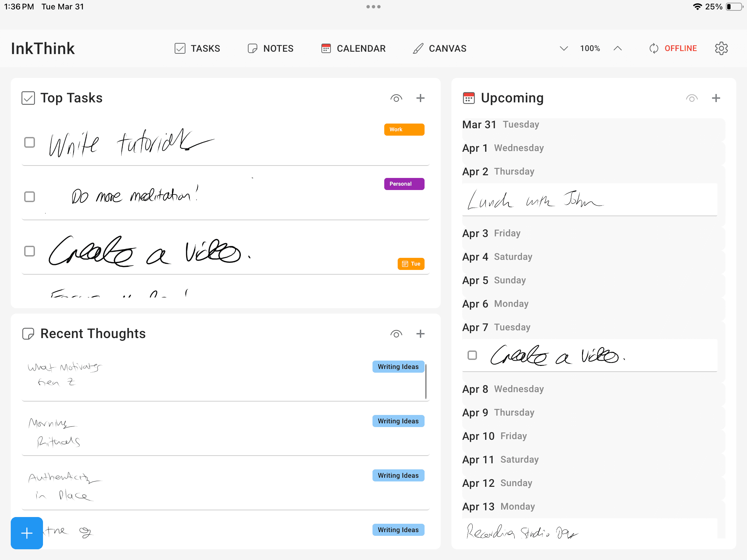Check the Do more meditation task
Image resolution: width=747 pixels, height=560 pixels.
(30, 197)
